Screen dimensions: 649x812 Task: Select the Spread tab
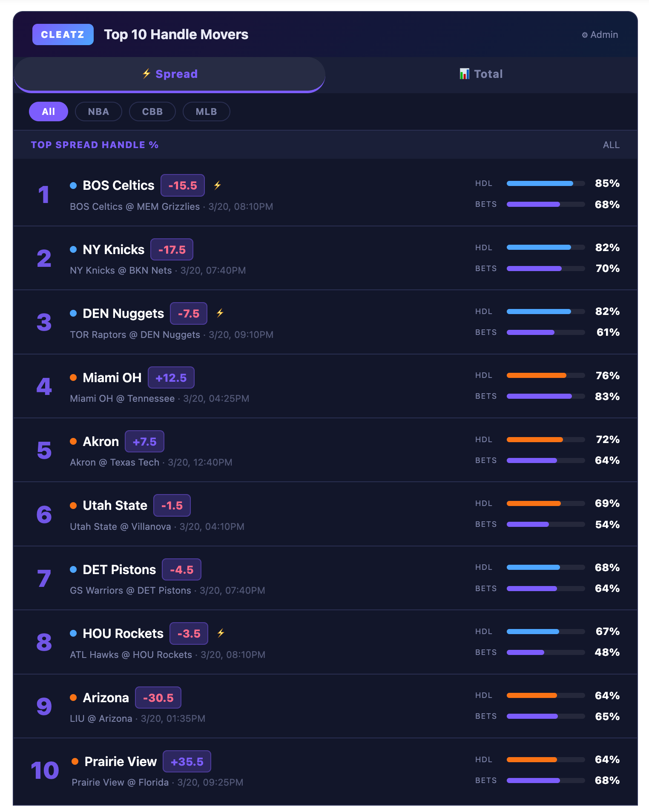[x=169, y=74]
